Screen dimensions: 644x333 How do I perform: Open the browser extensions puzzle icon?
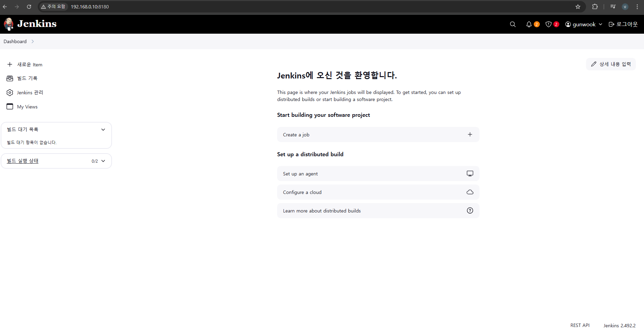pos(595,7)
